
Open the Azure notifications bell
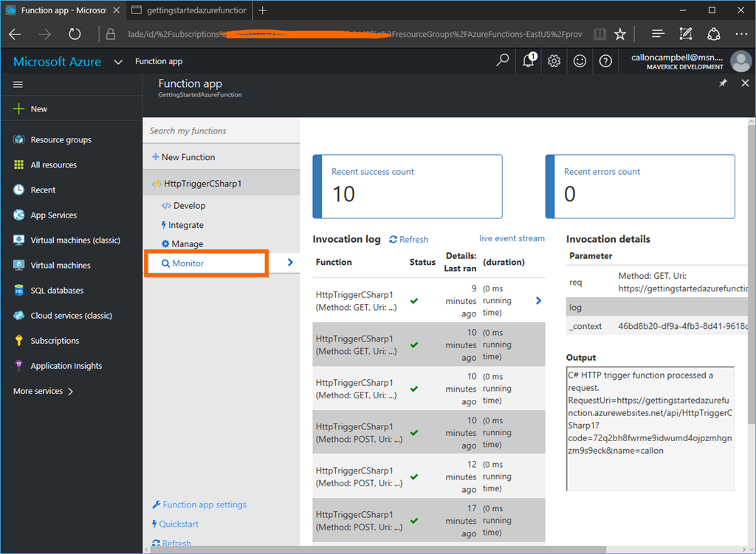coord(529,61)
